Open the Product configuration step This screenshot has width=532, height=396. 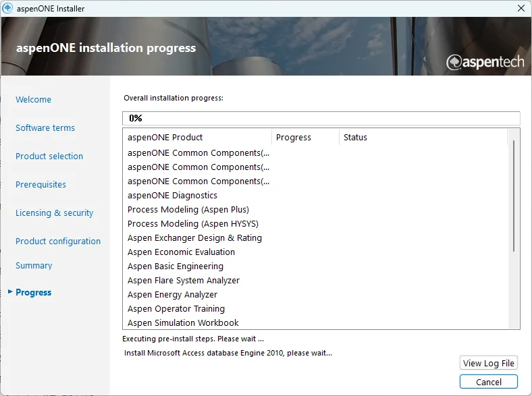pos(58,241)
